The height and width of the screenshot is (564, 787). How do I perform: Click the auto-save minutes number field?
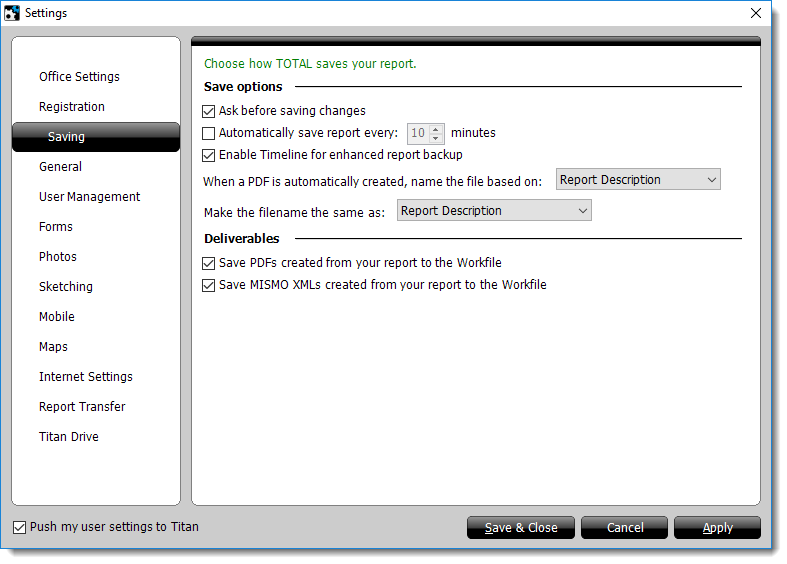point(418,133)
